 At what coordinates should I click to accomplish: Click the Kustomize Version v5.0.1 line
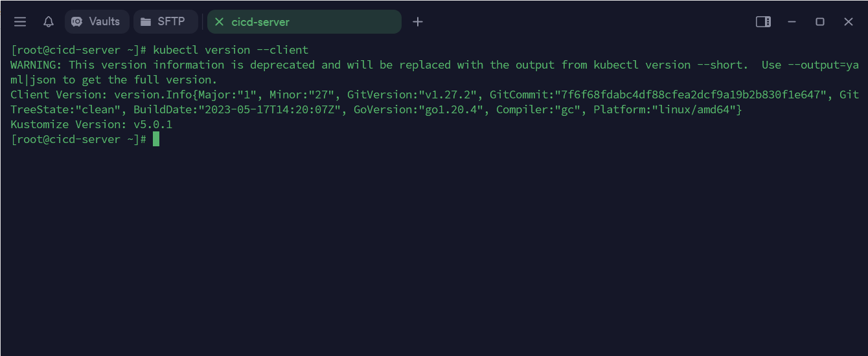click(x=91, y=124)
